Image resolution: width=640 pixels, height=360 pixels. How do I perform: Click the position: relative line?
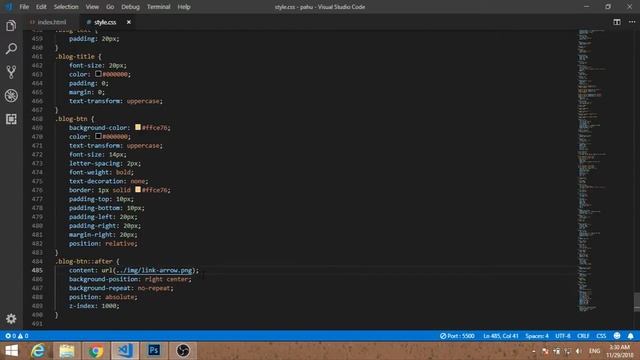tap(103, 243)
